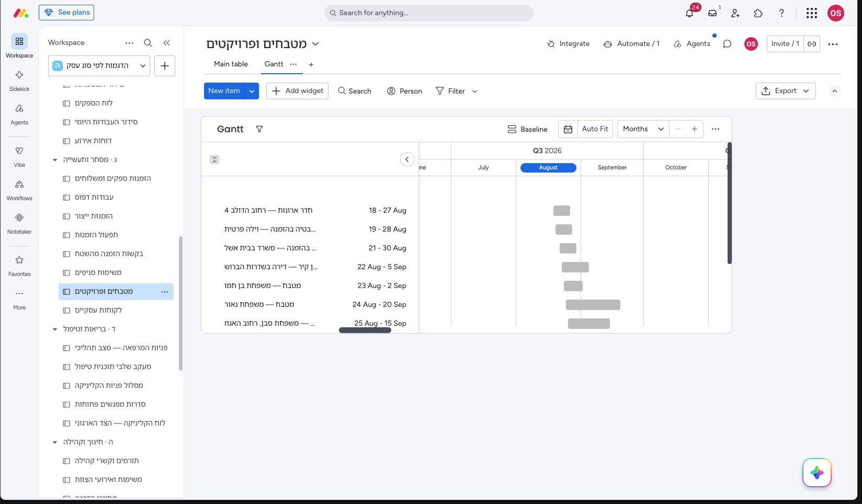Screen dimensions: 862x504
Task: Collapse the board header chevron button
Action: [835, 91]
